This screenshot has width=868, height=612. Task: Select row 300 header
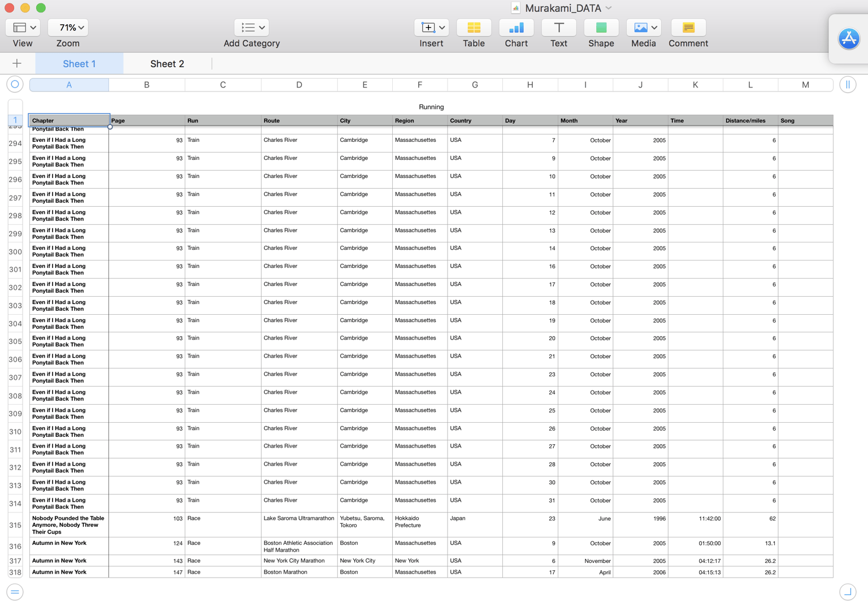coord(15,251)
